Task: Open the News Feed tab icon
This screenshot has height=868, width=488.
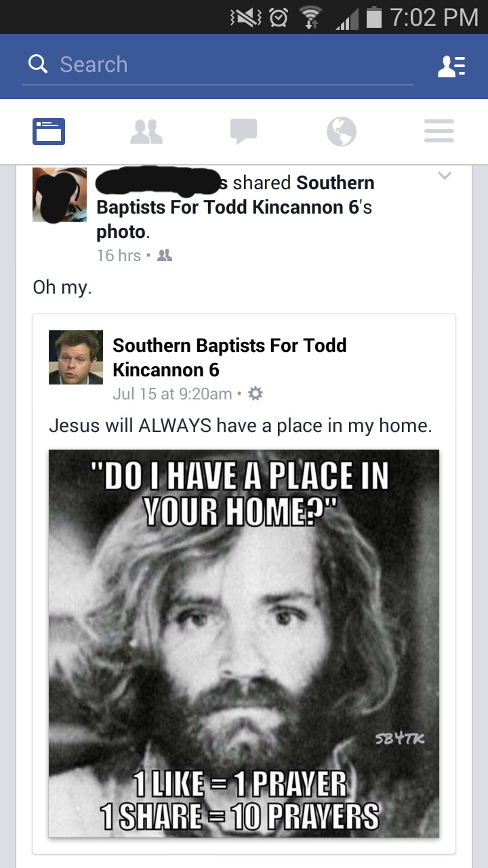Action: (x=49, y=131)
